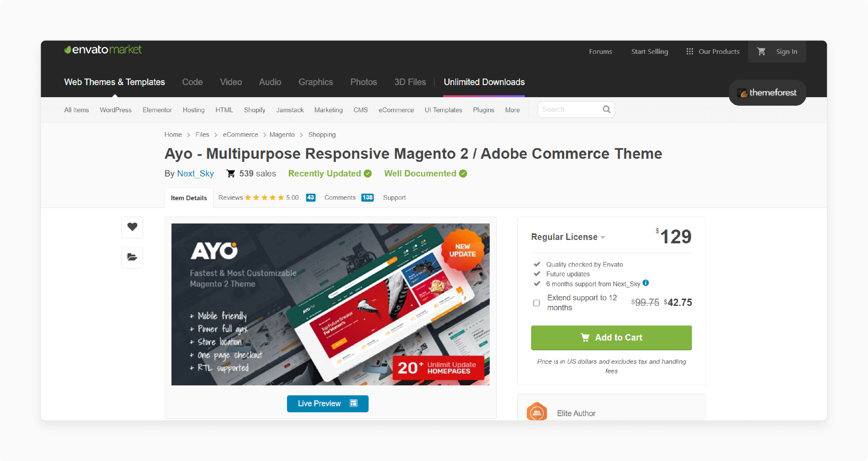Click the Add to Cart button icon
The width and height of the screenshot is (868, 461).
point(586,337)
